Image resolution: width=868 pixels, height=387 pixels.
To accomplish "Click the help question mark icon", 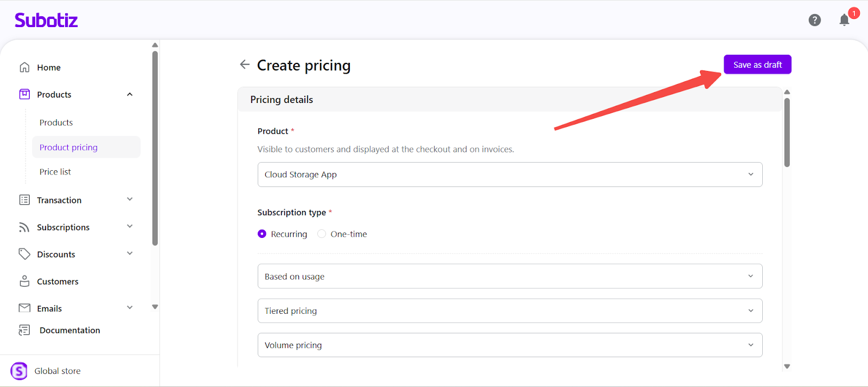I will coord(814,20).
